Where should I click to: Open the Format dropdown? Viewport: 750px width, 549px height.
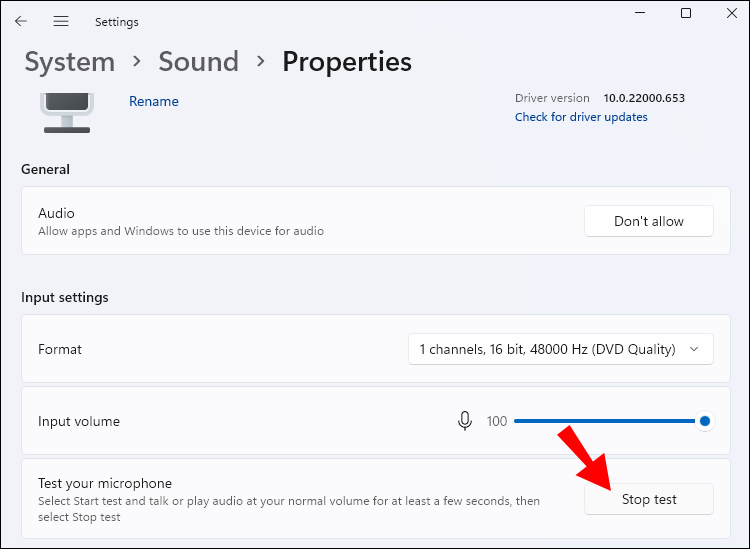(561, 349)
